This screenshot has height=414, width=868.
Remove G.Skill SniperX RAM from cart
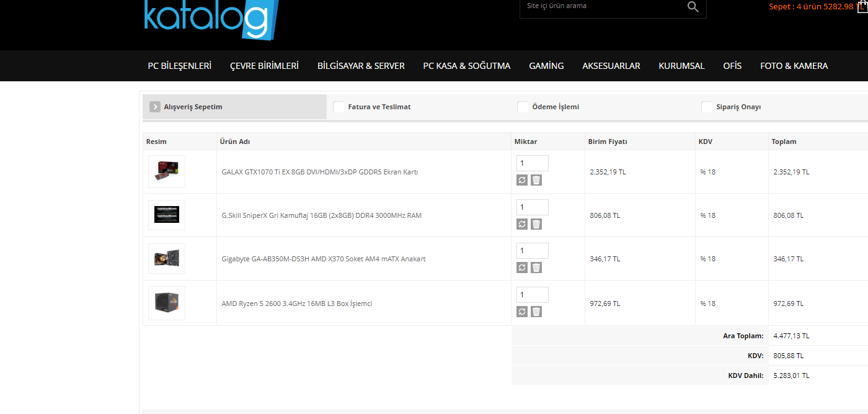(x=536, y=223)
